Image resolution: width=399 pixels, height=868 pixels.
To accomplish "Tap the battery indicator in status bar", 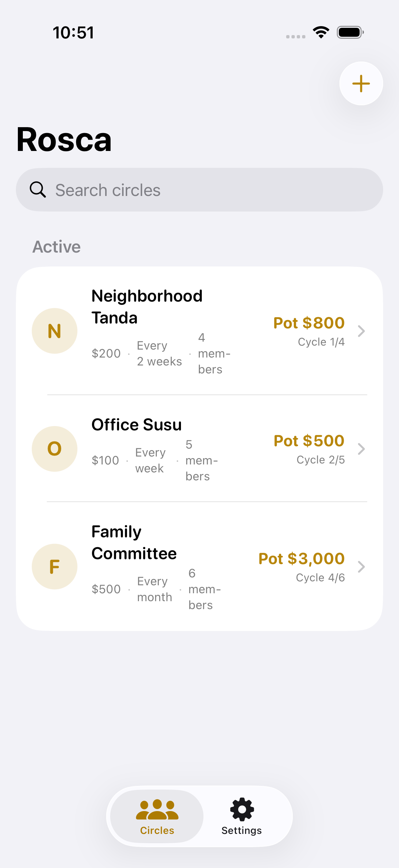I will click(x=350, y=32).
